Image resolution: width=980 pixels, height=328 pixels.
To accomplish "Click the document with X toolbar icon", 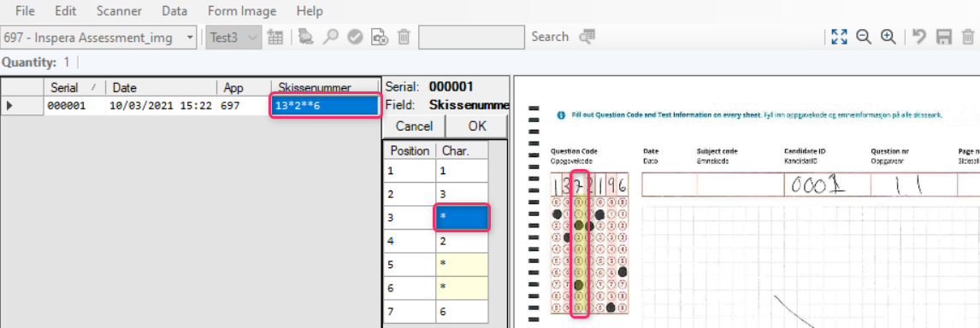I will (x=380, y=38).
